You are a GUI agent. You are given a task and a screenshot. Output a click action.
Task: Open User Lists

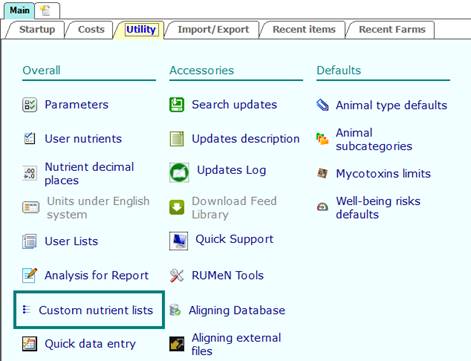(71, 241)
